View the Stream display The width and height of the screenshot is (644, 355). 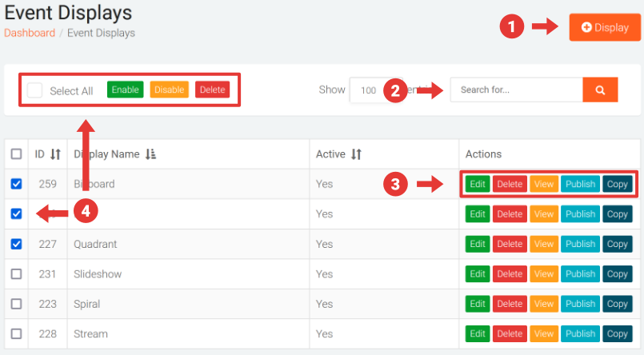543,334
